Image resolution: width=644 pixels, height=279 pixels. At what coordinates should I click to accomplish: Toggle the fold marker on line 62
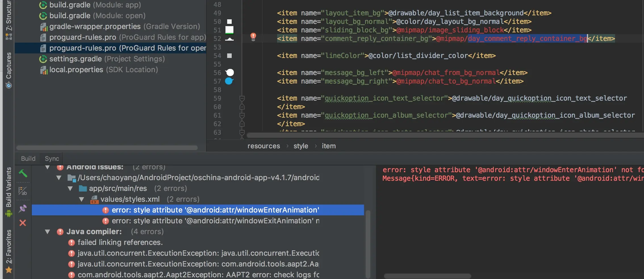[242, 124]
